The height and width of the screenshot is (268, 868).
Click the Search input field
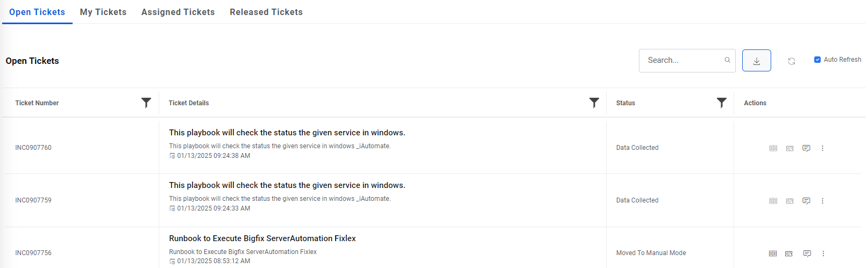pyautogui.click(x=682, y=60)
